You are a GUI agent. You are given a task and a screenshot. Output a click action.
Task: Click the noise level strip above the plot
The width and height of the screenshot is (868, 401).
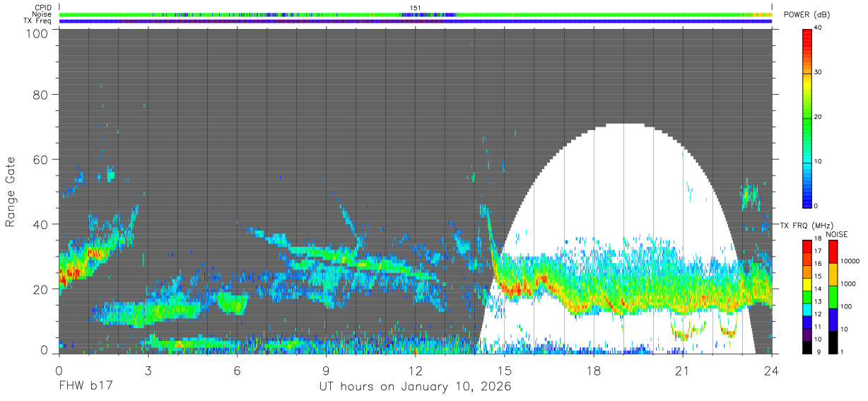click(x=416, y=14)
